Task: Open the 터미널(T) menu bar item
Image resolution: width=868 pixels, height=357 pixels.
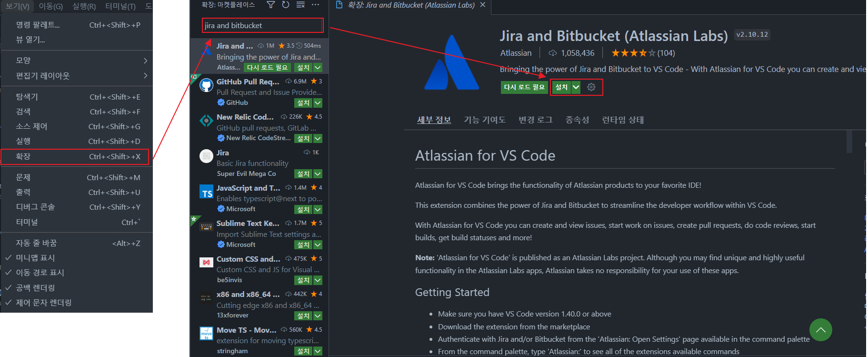Action: tap(120, 6)
